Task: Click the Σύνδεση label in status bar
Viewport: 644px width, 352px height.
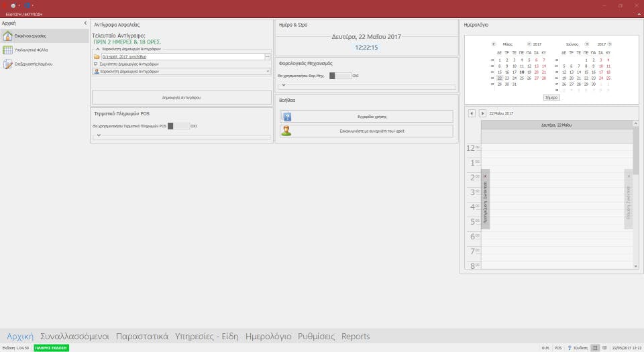Action: point(580,348)
